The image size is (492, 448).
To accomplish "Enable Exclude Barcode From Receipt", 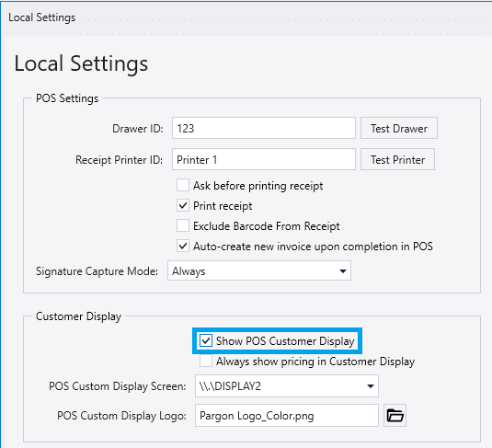I will tap(183, 225).
